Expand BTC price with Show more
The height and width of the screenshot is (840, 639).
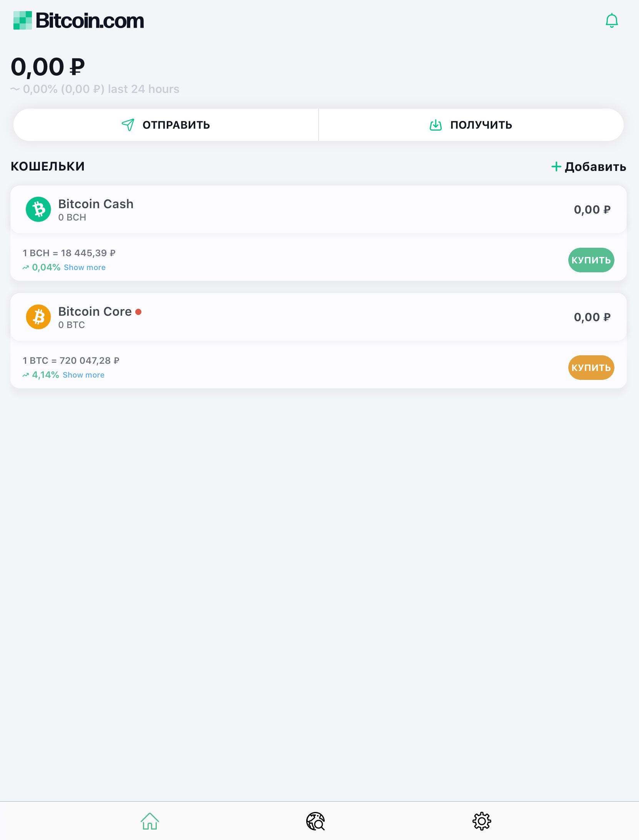[83, 375]
